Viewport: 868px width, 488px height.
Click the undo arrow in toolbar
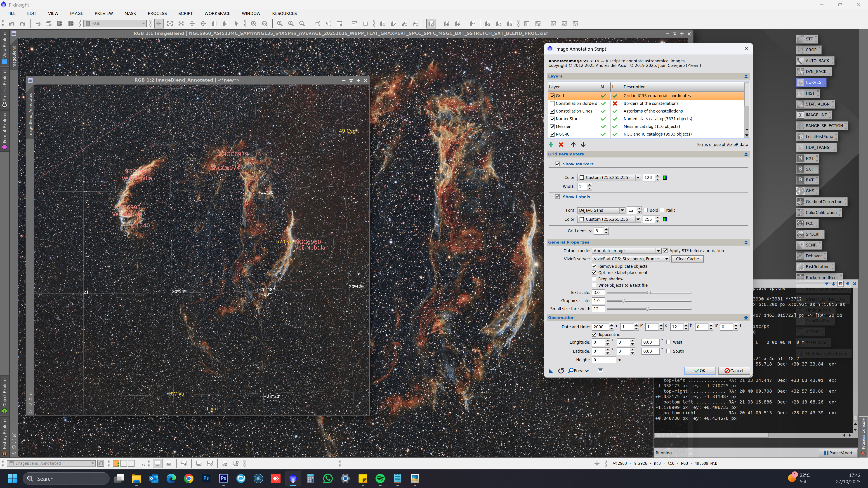click(x=12, y=23)
